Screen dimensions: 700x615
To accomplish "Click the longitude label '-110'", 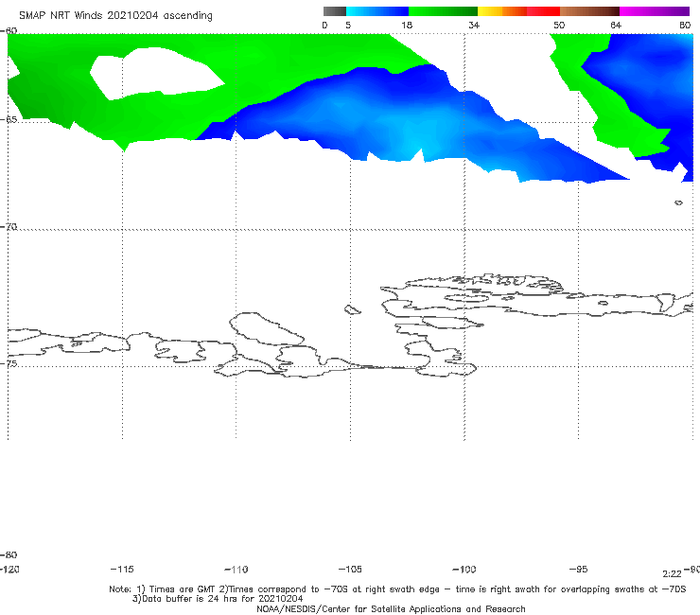I will [236, 569].
